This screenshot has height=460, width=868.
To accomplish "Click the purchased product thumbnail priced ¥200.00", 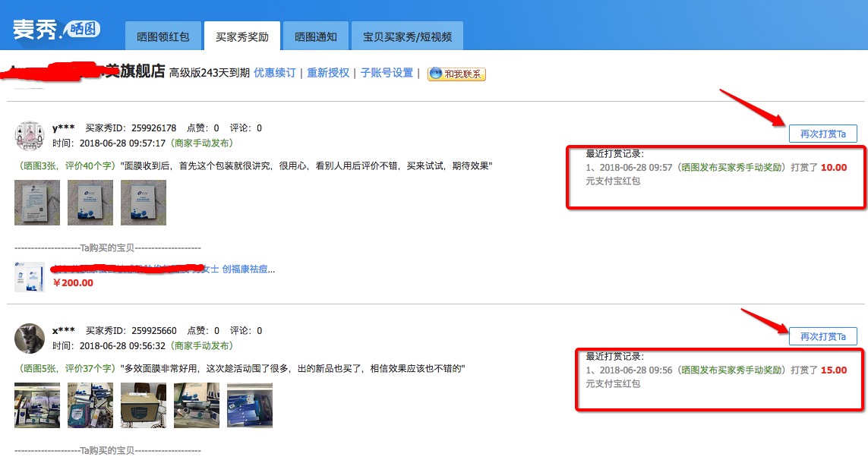I will [30, 277].
